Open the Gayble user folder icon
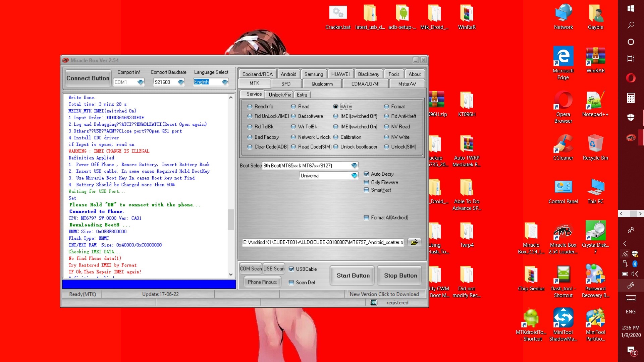 596,17
